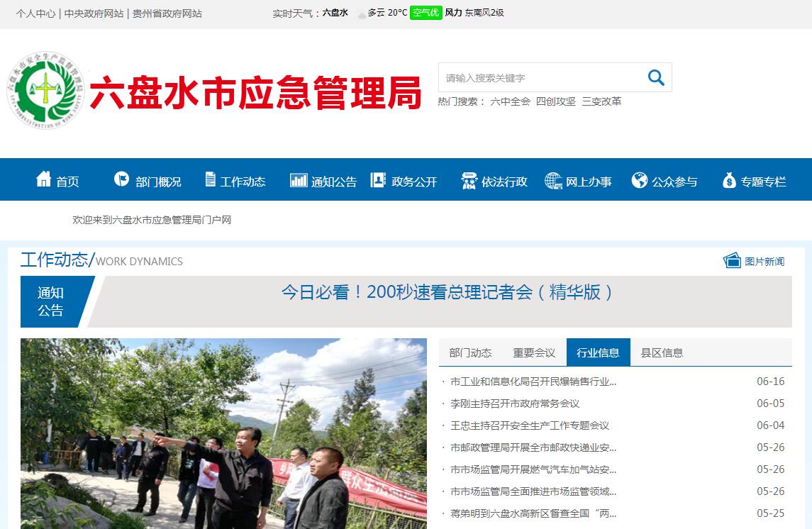The width and height of the screenshot is (812, 529).
Task: Click hot search term 六中全会
Action: click(510, 101)
